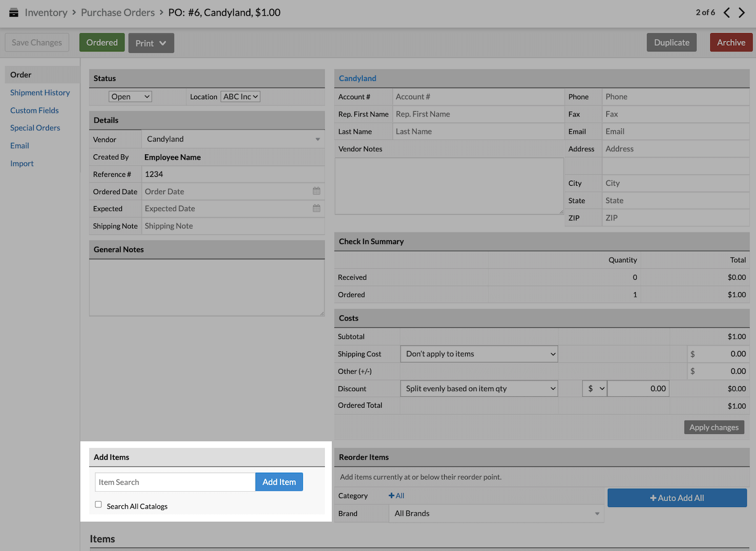Click the plus All category link
The height and width of the screenshot is (551, 756).
click(x=396, y=496)
